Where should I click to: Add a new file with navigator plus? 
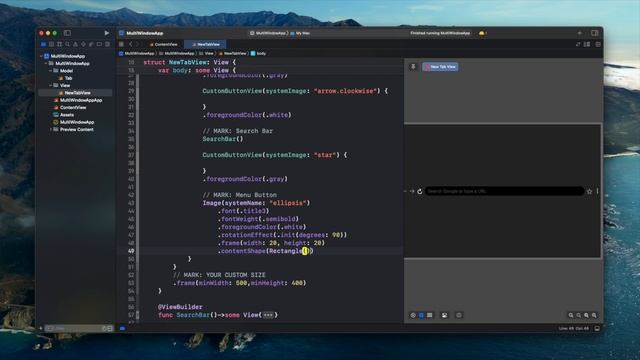[40, 328]
